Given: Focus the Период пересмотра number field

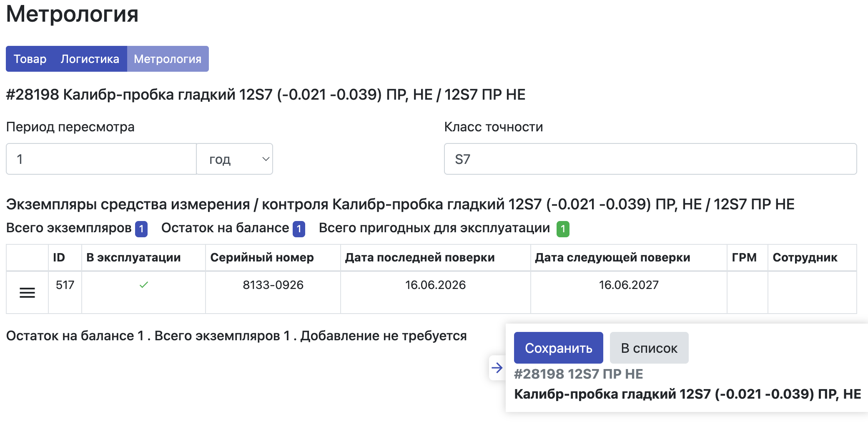Looking at the screenshot, I should (101, 159).
